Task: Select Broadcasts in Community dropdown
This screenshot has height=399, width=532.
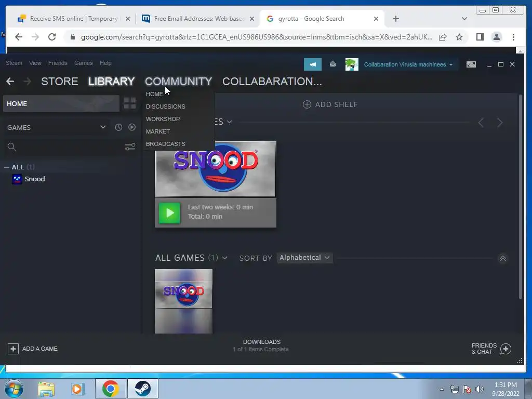Action: click(x=166, y=144)
